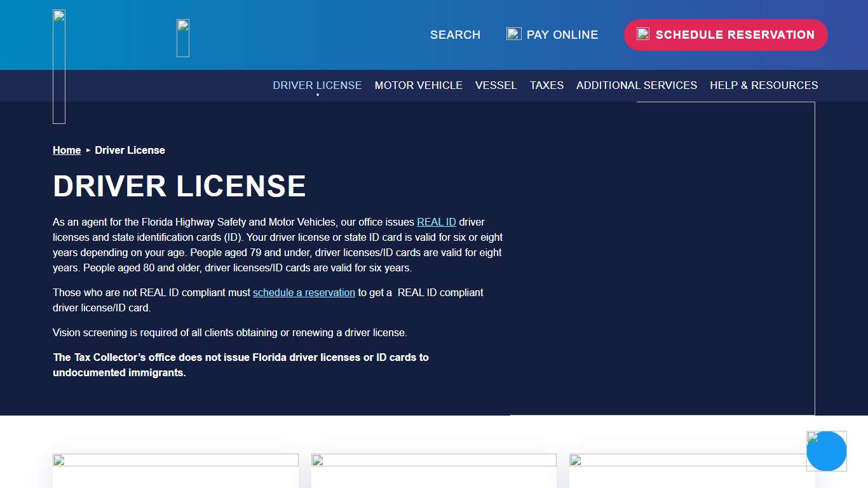Viewport: 868px width, 488px height.
Task: Open the SEARCH function
Action: 455,35
